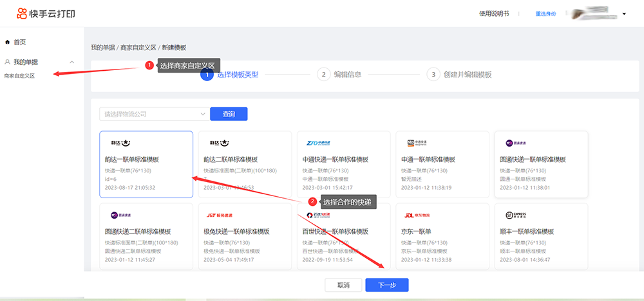Click the logistics dropdown chevron arrow
The image size is (644, 301).
pyautogui.click(x=202, y=114)
